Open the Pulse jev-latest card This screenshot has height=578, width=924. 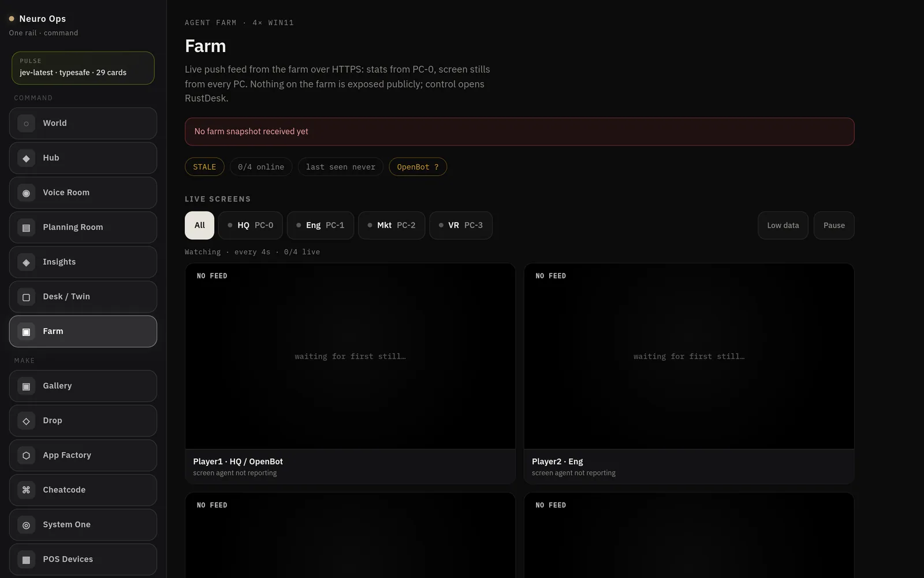pos(83,68)
